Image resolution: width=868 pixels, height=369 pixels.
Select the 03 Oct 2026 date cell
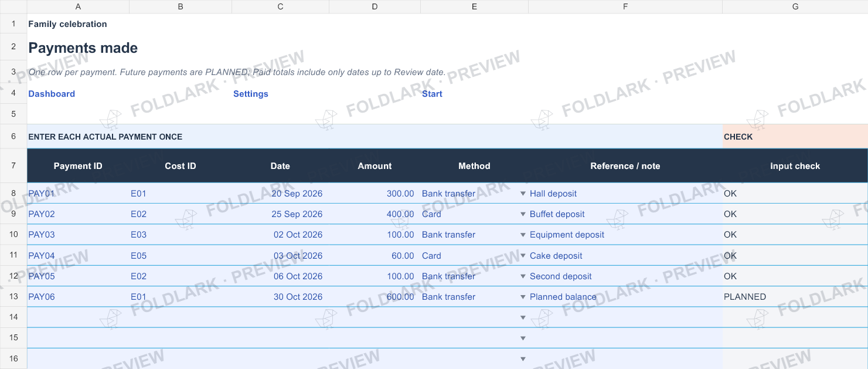280,256
